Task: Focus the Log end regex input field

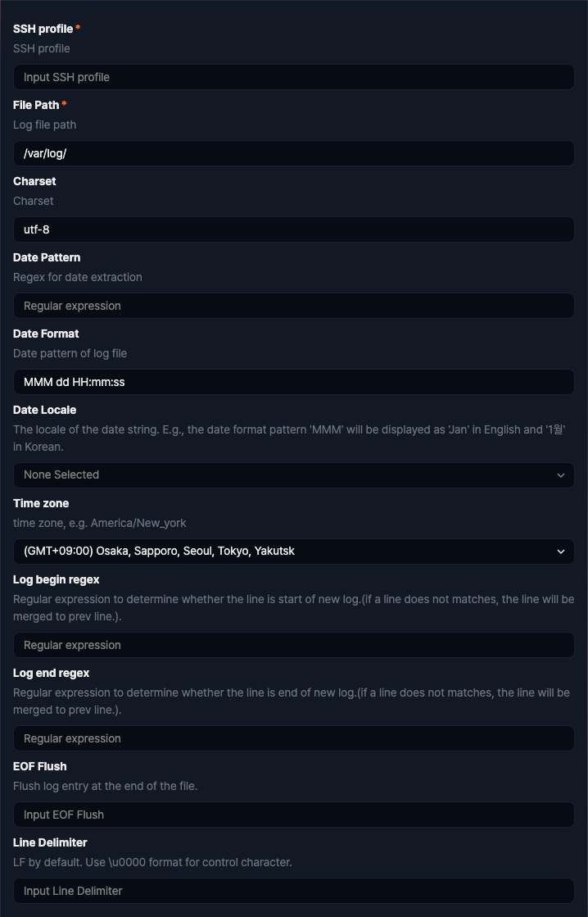Action: pyautogui.click(x=293, y=738)
